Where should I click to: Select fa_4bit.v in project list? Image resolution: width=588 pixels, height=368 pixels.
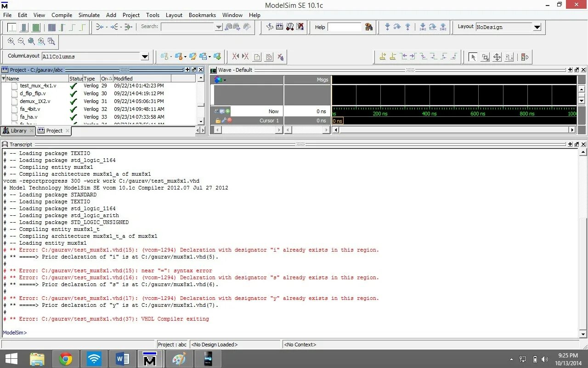(30, 109)
